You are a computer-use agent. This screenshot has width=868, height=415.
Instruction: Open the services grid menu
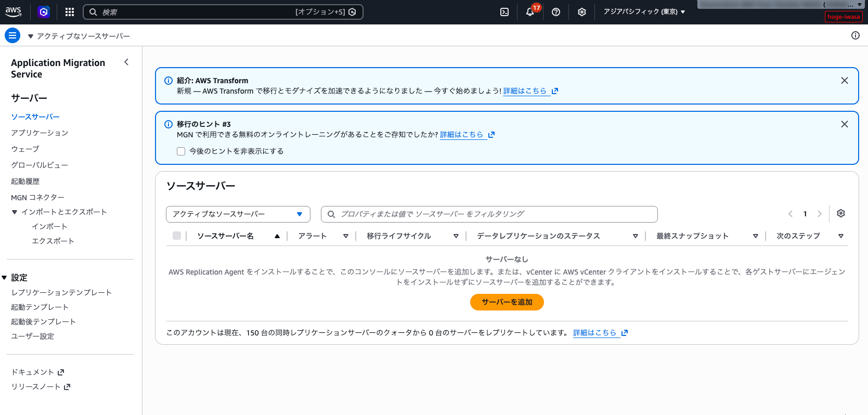click(x=70, y=12)
